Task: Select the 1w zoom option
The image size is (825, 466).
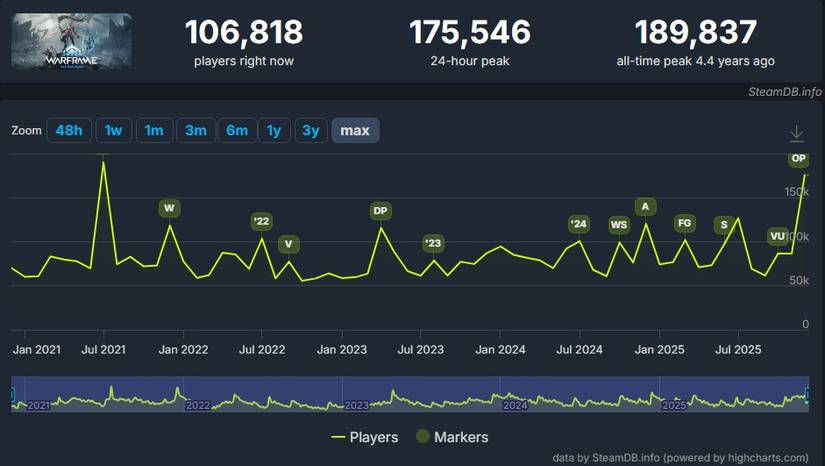Action: tap(114, 130)
